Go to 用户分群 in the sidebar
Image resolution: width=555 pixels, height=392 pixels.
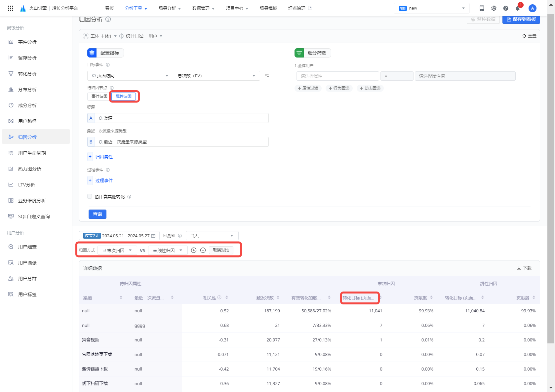pyautogui.click(x=36, y=279)
